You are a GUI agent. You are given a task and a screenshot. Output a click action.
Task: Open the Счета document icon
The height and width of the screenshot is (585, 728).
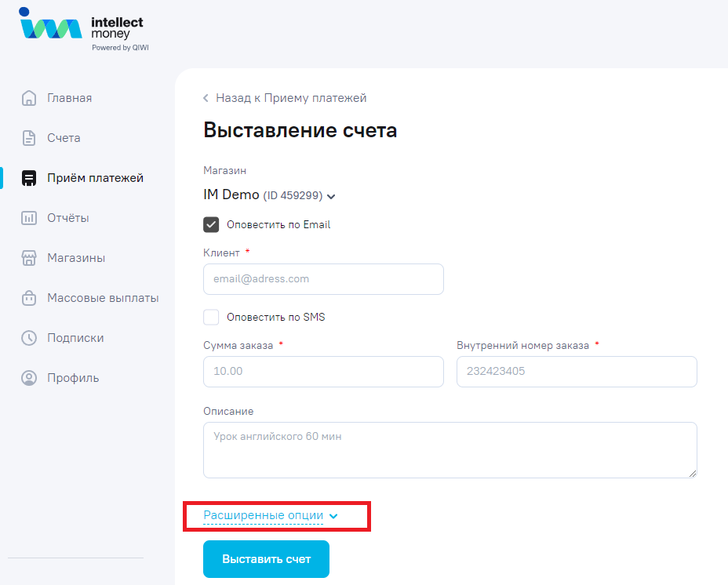[x=29, y=138]
